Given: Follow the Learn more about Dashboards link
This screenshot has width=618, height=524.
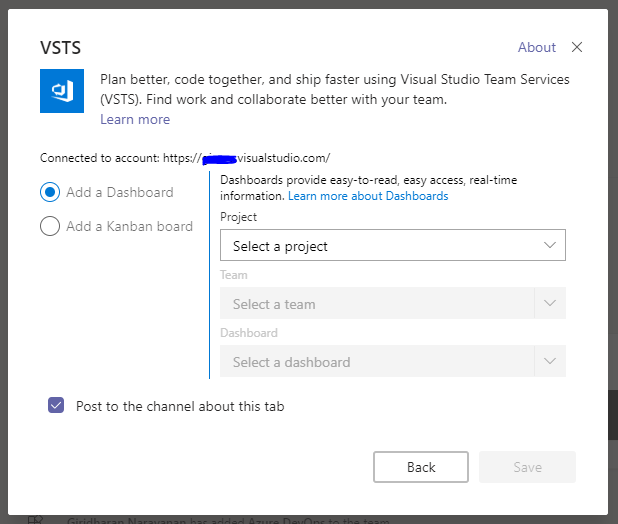Looking at the screenshot, I should (x=368, y=196).
